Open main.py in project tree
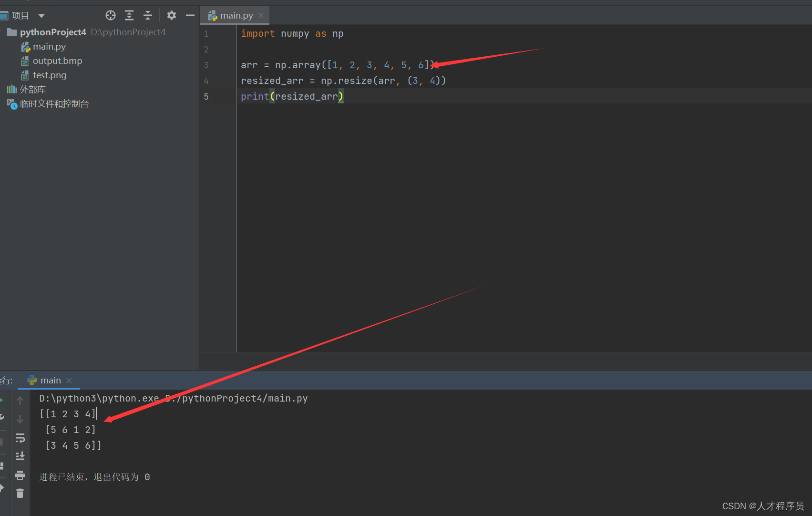This screenshot has width=812, height=516. point(49,46)
